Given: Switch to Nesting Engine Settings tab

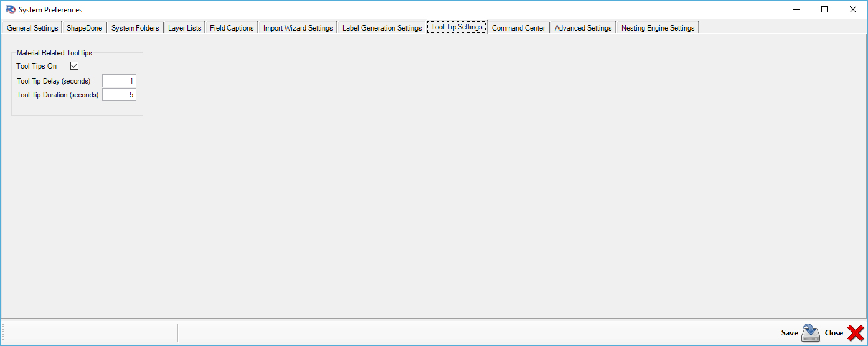Looking at the screenshot, I should click(x=658, y=28).
